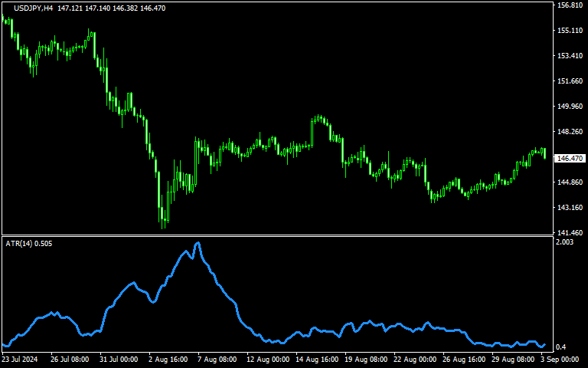Click the 156.810 price axis label
Viewport: 588px width, 368px height.
pyautogui.click(x=570, y=5)
